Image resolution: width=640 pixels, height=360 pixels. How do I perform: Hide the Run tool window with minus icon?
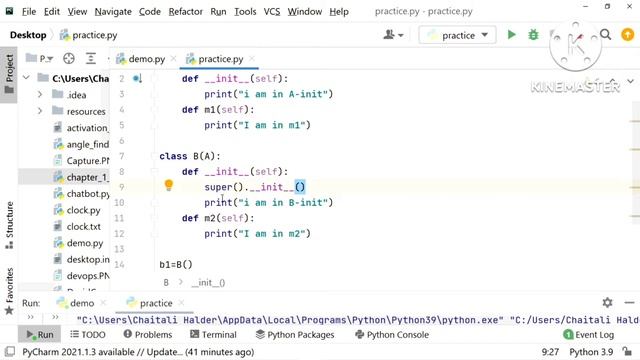(x=629, y=302)
